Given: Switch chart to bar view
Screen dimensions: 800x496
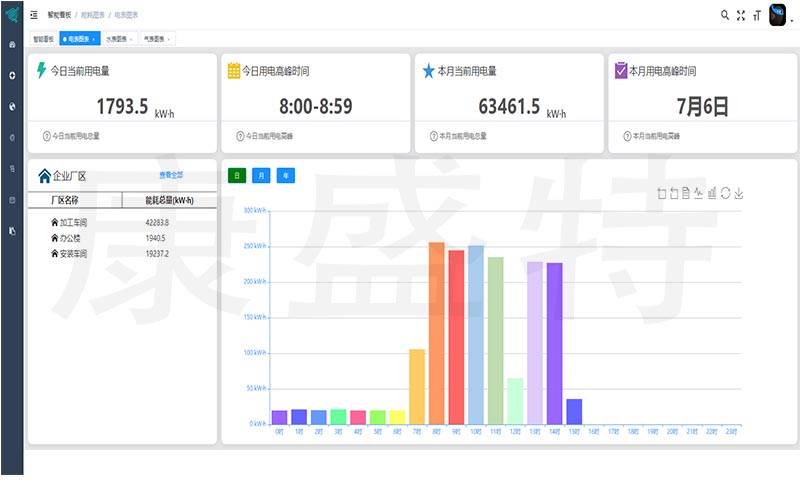Looking at the screenshot, I should (x=712, y=193).
